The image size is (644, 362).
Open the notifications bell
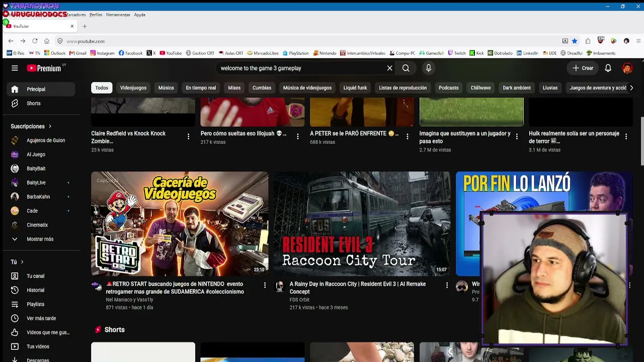click(608, 68)
